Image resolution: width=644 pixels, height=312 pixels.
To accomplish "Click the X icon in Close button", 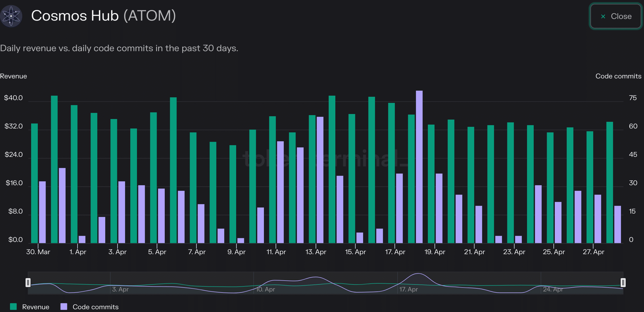I will pos(603,16).
